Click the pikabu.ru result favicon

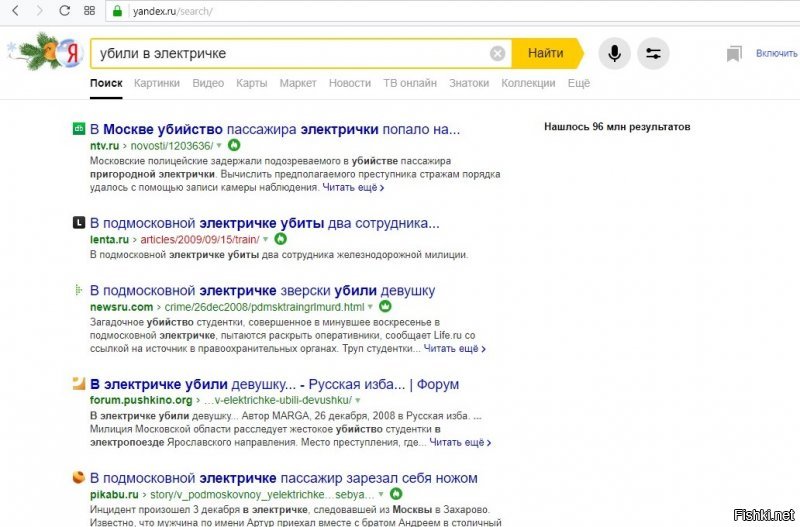79,478
